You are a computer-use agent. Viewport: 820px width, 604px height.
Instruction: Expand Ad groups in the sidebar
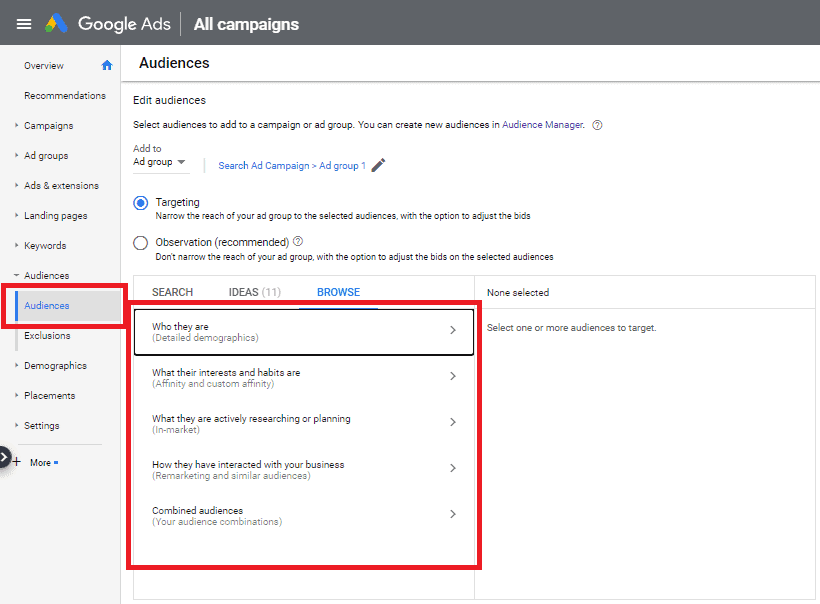pyautogui.click(x=16, y=155)
